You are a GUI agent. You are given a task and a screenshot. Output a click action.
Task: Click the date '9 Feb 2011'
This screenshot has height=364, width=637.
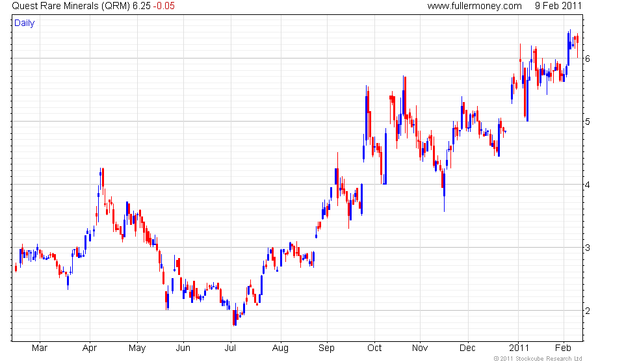(558, 6)
